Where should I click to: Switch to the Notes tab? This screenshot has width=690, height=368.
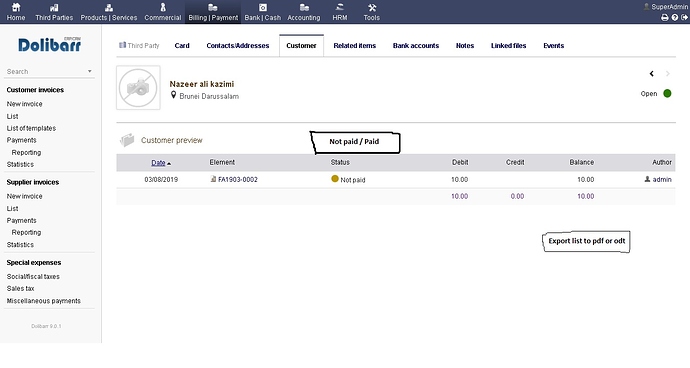[x=465, y=45]
